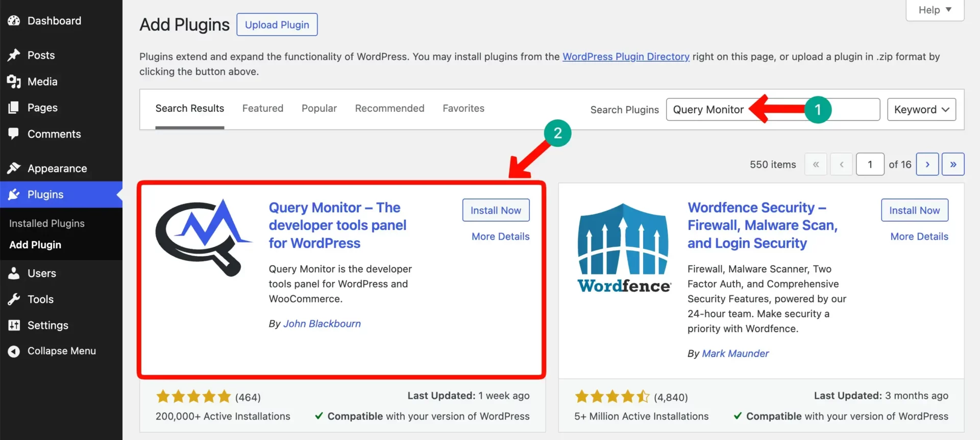Viewport: 980px width, 440px height.
Task: Open Add Plugin submenu item
Action: point(35,245)
